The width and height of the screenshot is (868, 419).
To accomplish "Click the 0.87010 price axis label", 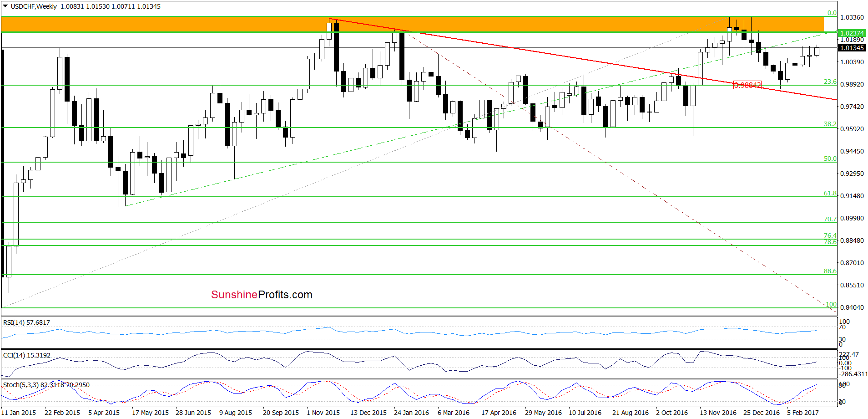I will 852,263.
